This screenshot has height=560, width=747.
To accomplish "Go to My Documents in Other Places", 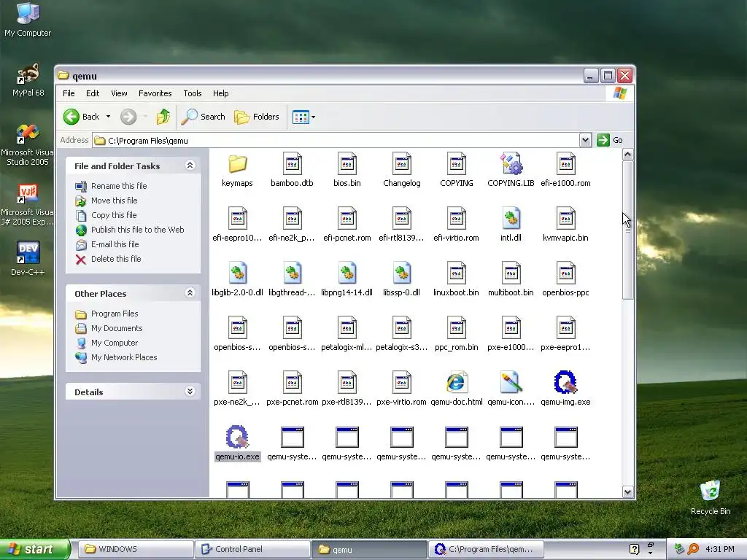I will [117, 328].
